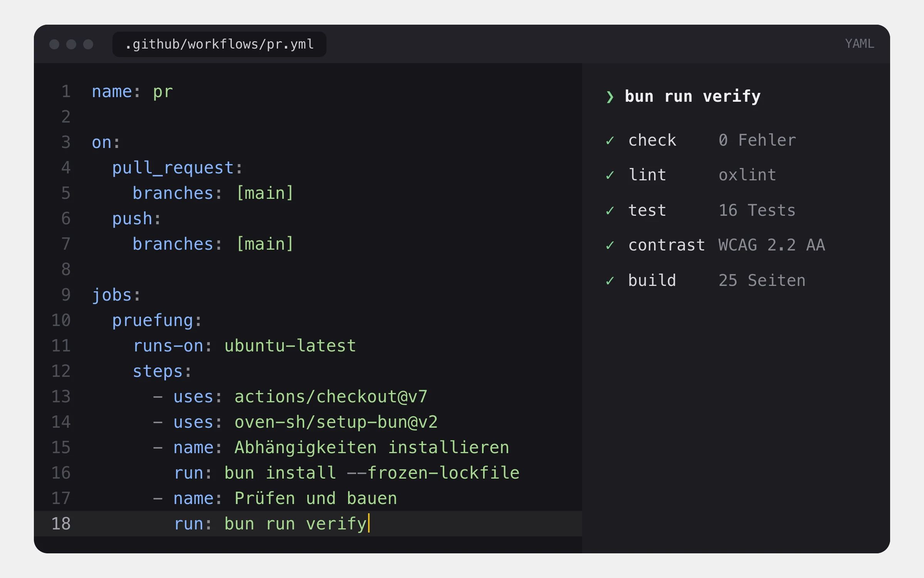The image size is (924, 578).
Task: Click the 'pruefung:' job key
Action: pyautogui.click(x=157, y=321)
